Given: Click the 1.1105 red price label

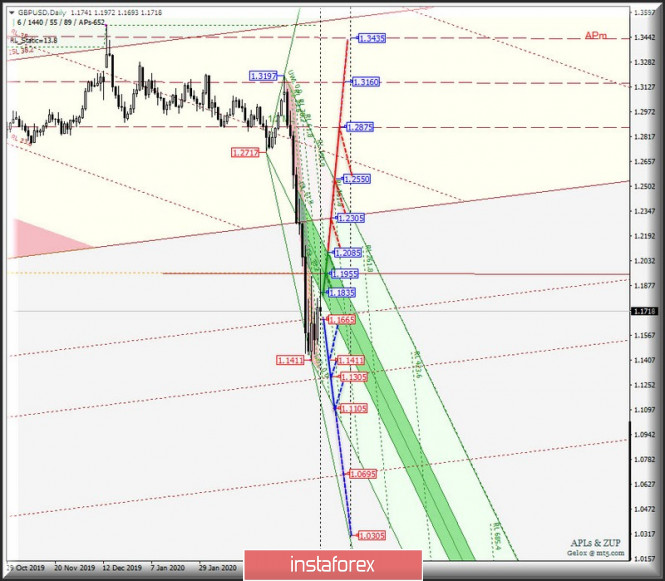Looking at the screenshot, I should [354, 408].
